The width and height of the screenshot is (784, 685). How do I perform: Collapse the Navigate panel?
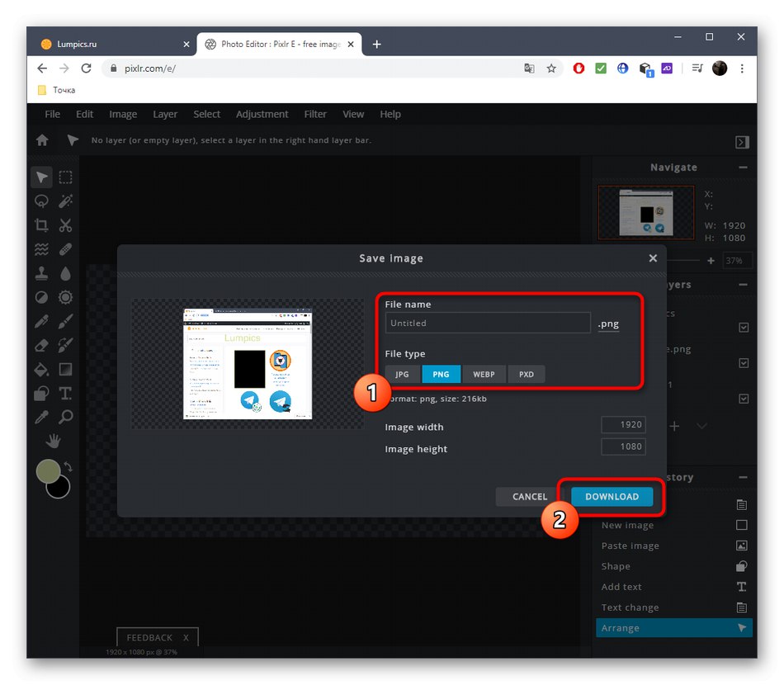tap(743, 168)
